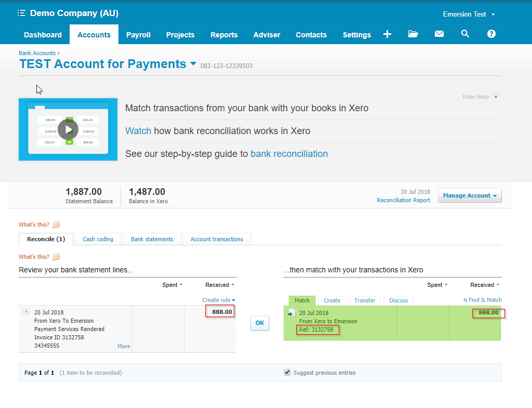Click the plus quick-add icon
Viewport: 532px width, 408px height.
[x=387, y=34]
